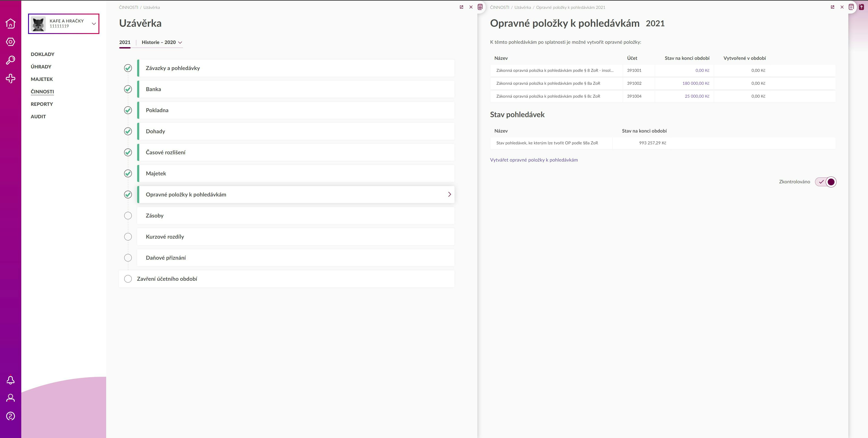The height and width of the screenshot is (438, 868).
Task: Click the empty circle next to Zavření účetního období
Action: 128,279
